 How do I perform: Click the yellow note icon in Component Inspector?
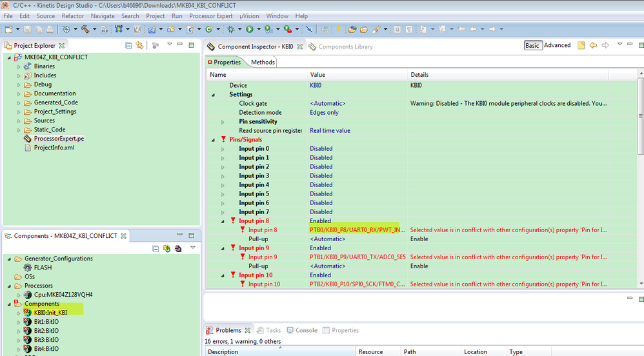click(x=581, y=45)
